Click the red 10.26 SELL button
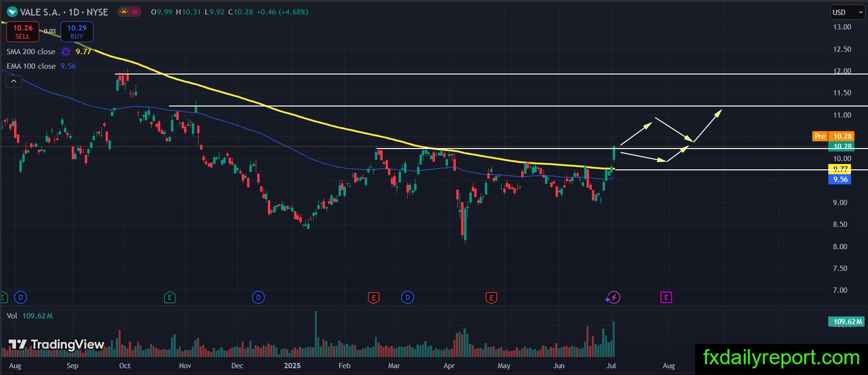This screenshot has width=868, height=375. tap(23, 32)
